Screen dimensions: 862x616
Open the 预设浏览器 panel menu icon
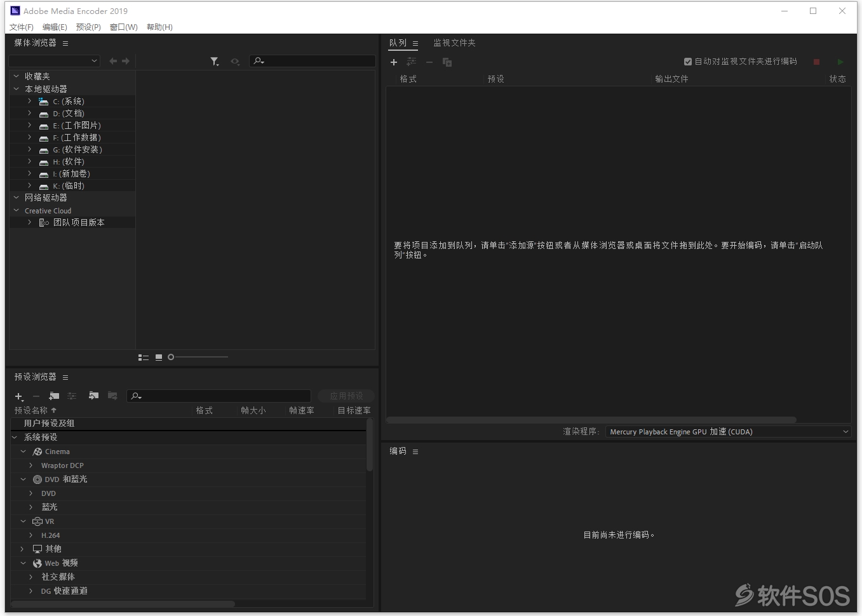(x=65, y=377)
